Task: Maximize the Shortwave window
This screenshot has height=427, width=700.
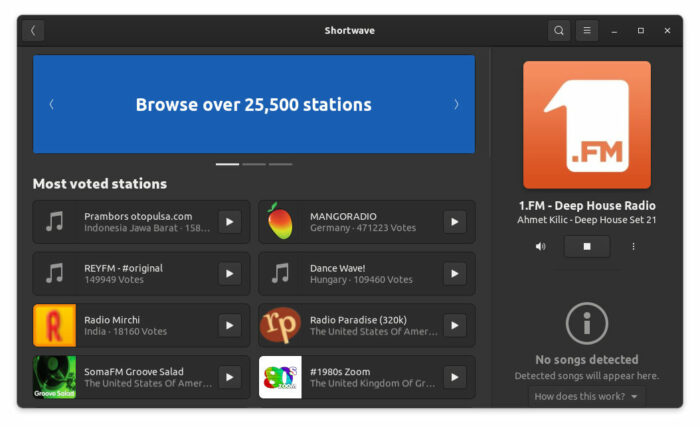Action: tap(641, 30)
